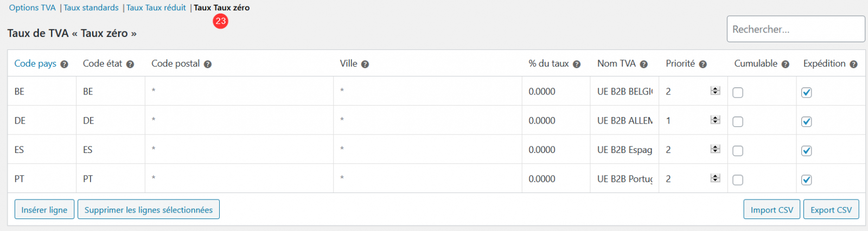Switch to Taux Taux réduit tab
The image size is (868, 231).
pos(156,8)
